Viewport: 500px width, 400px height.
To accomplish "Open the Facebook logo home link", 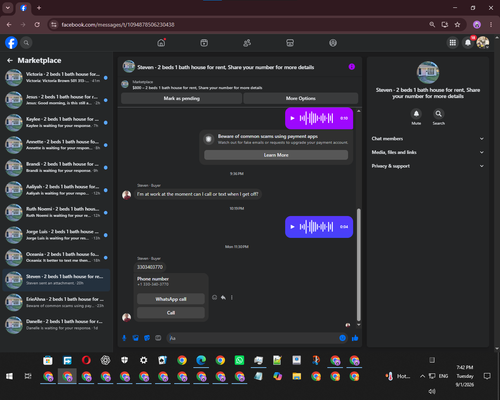I will click(11, 43).
